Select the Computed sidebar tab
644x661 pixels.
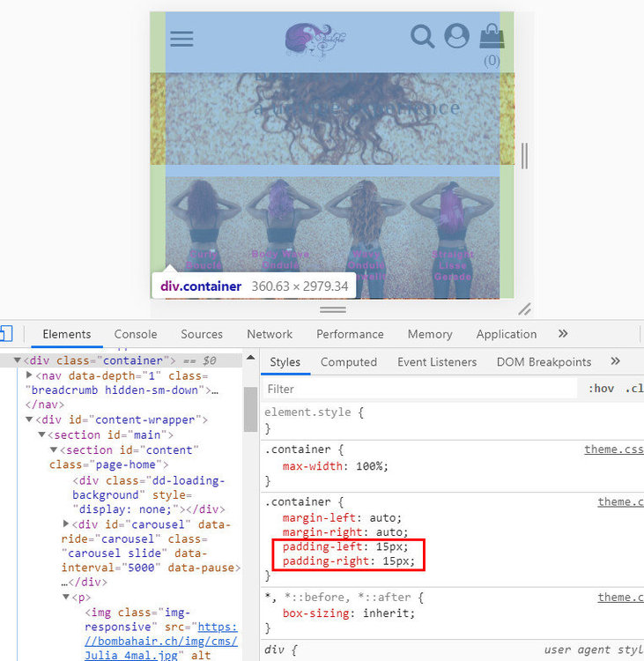(349, 362)
